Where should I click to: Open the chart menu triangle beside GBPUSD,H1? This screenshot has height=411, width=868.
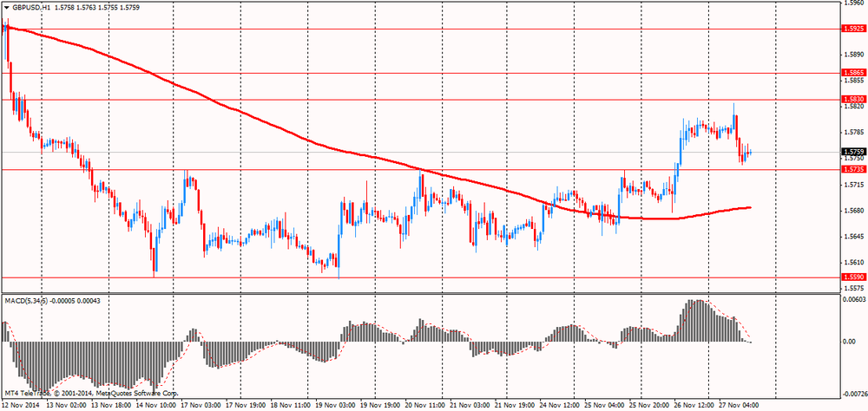(x=7, y=9)
